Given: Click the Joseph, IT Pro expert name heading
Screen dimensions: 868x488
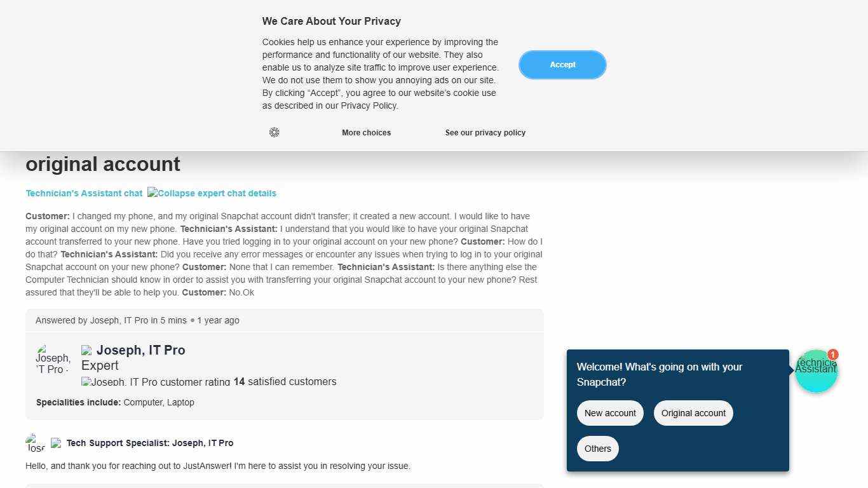Looking at the screenshot, I should pyautogui.click(x=140, y=350).
